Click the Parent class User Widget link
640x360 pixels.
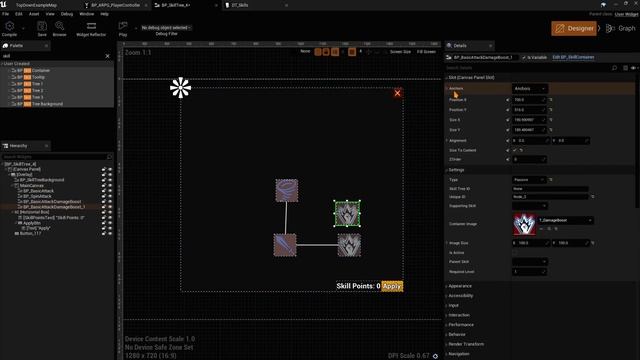pos(626,14)
